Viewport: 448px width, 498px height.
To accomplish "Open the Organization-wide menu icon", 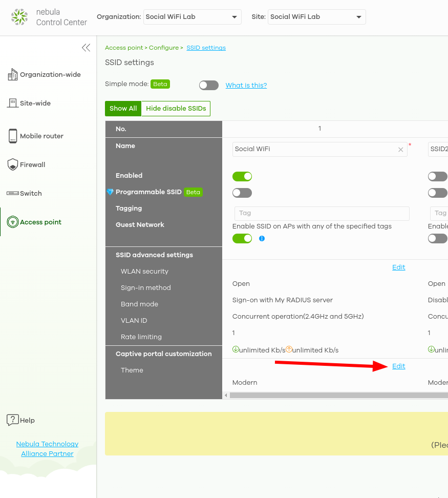I will [13, 75].
